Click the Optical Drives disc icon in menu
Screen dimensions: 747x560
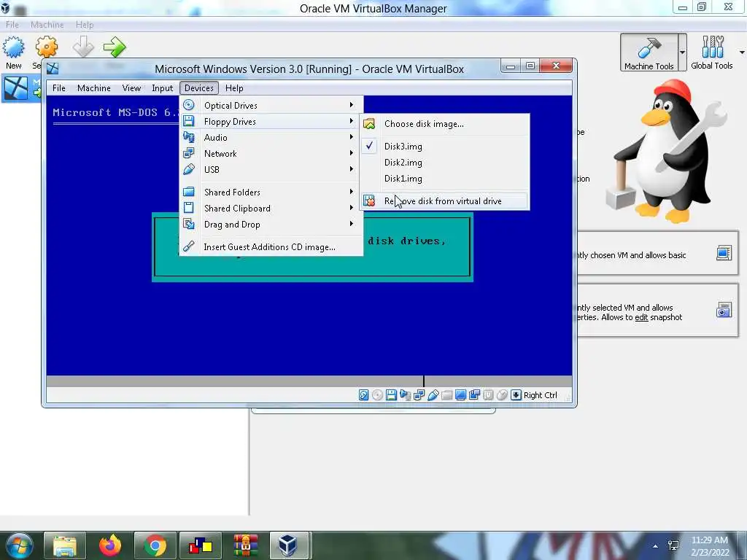tap(189, 105)
